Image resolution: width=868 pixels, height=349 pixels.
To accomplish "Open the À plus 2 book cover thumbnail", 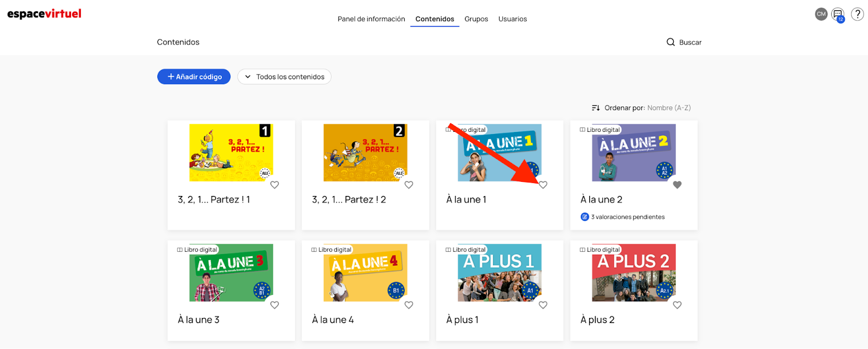I will click(x=634, y=273).
